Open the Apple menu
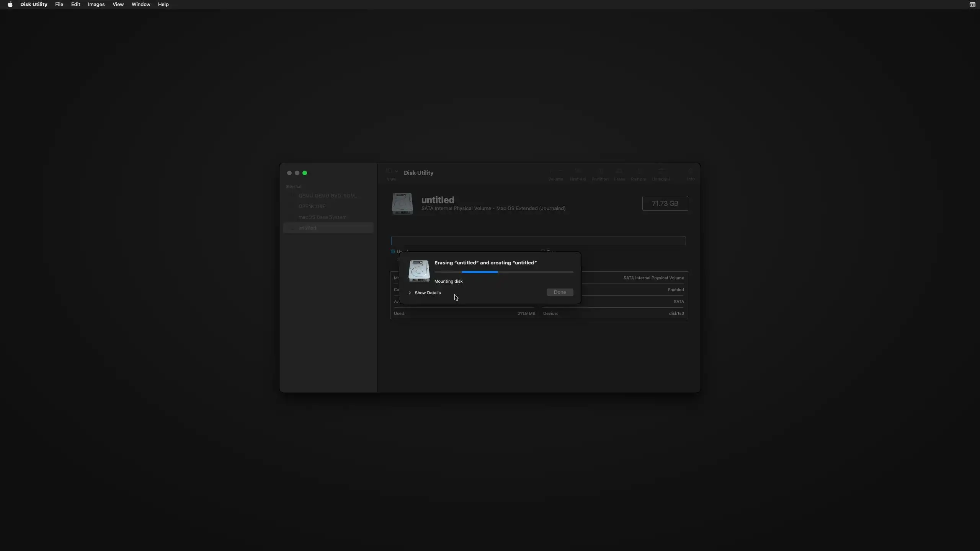 click(x=10, y=5)
